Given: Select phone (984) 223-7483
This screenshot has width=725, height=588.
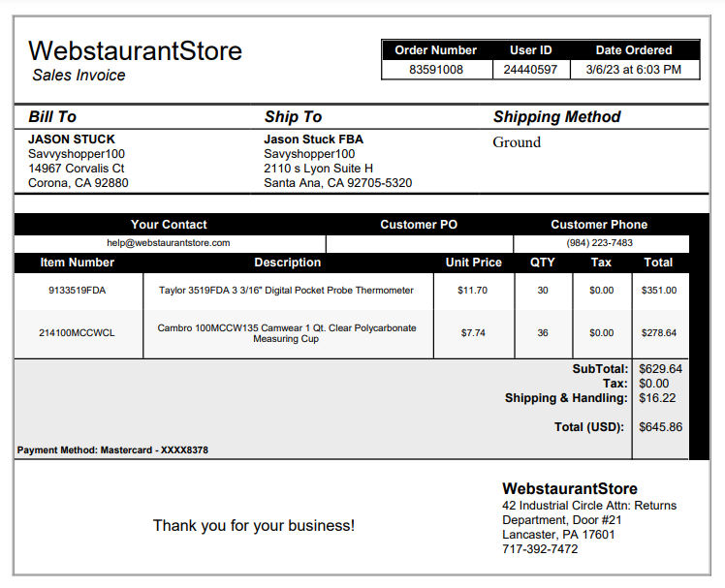Looking at the screenshot, I should [600, 243].
